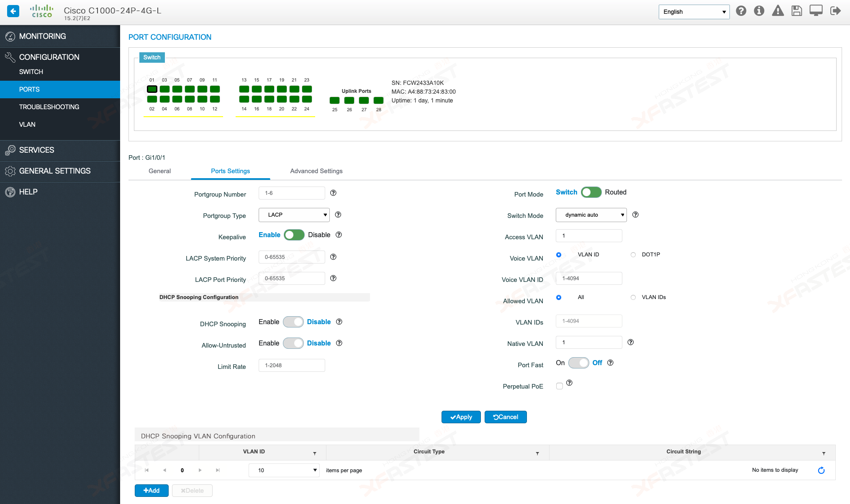Show help for Perpetual PoE
This screenshot has width=850, height=504.
569,383
